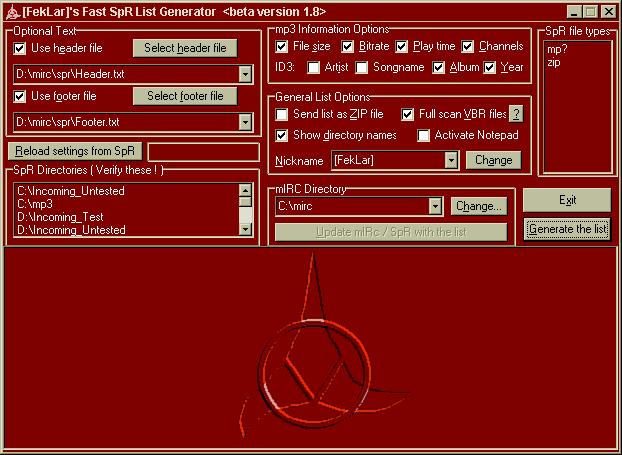The height and width of the screenshot is (455, 622).
Task: Open the Header.txt path dropdown
Action: 245,74
